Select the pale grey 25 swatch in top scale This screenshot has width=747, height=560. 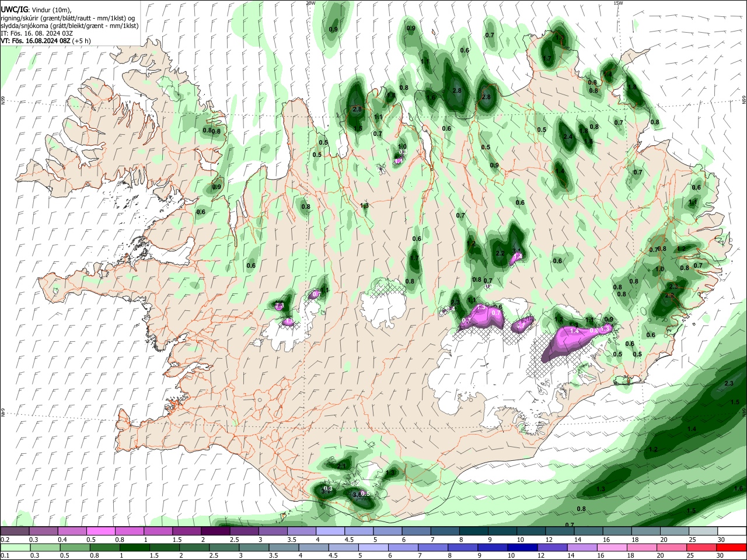[703, 531]
